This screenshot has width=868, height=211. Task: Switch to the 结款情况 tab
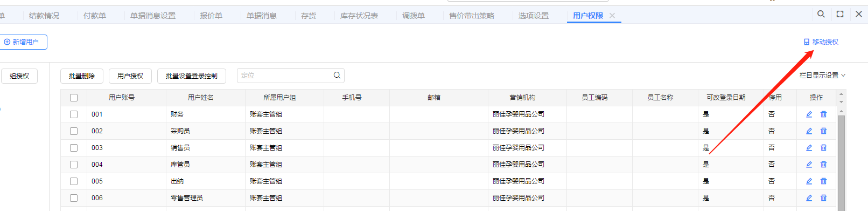pos(44,16)
